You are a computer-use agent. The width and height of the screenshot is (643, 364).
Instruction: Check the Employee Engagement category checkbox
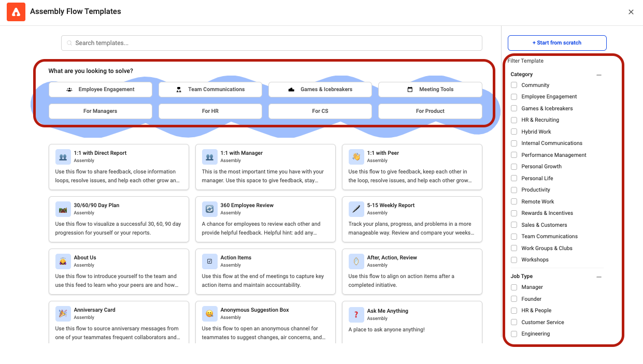point(514,97)
